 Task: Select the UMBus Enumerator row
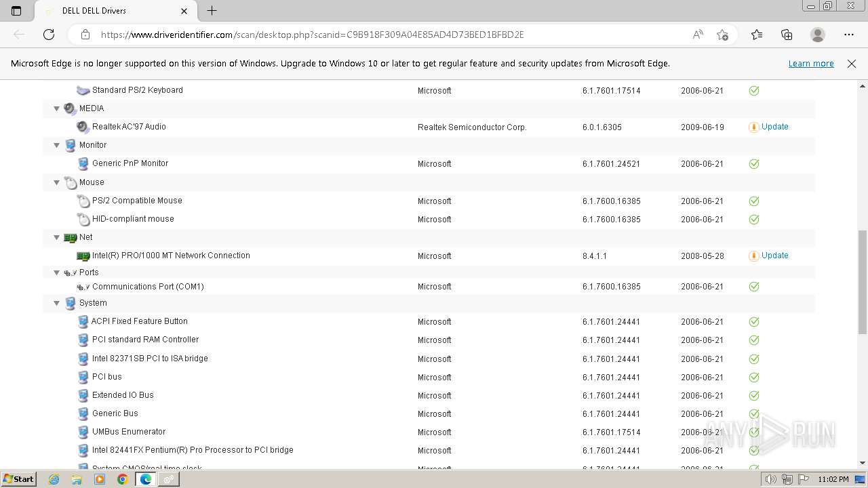(429, 432)
